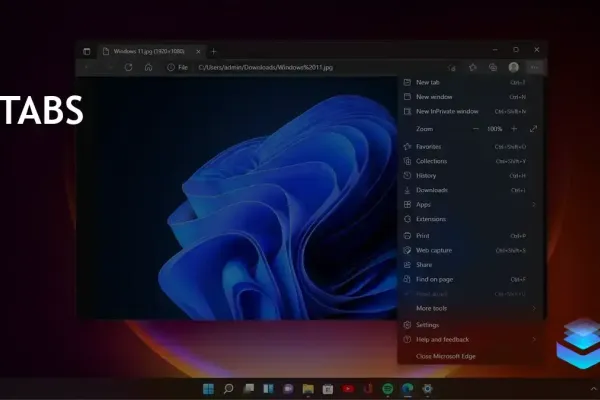Open File Explorer from taskbar
Viewport: 600px width, 400px height.
pyautogui.click(x=308, y=389)
